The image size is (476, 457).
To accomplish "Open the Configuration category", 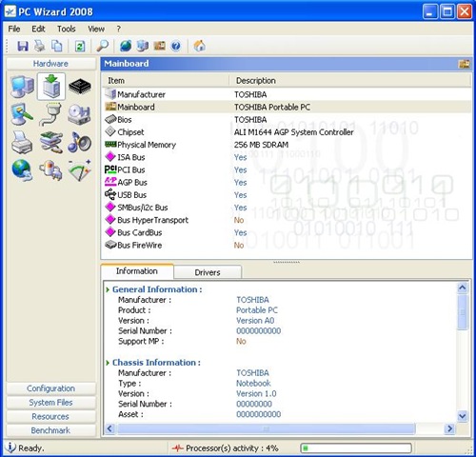I will [50, 388].
